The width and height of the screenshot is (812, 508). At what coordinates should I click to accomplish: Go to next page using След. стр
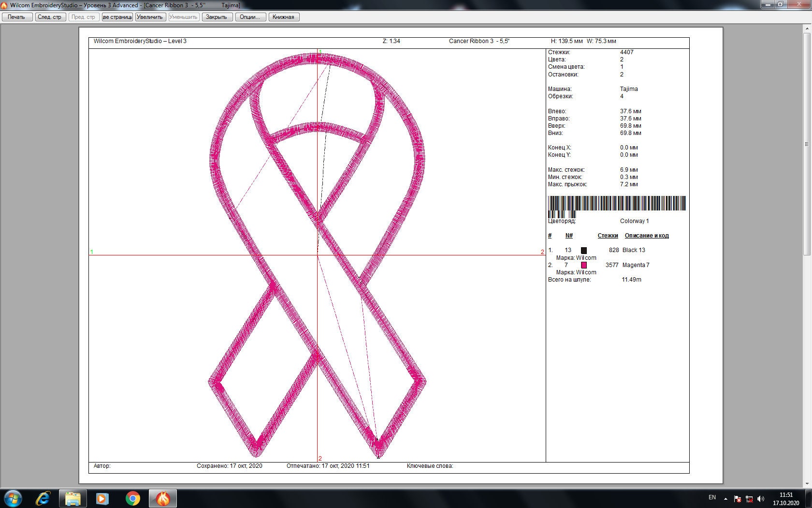coord(50,16)
